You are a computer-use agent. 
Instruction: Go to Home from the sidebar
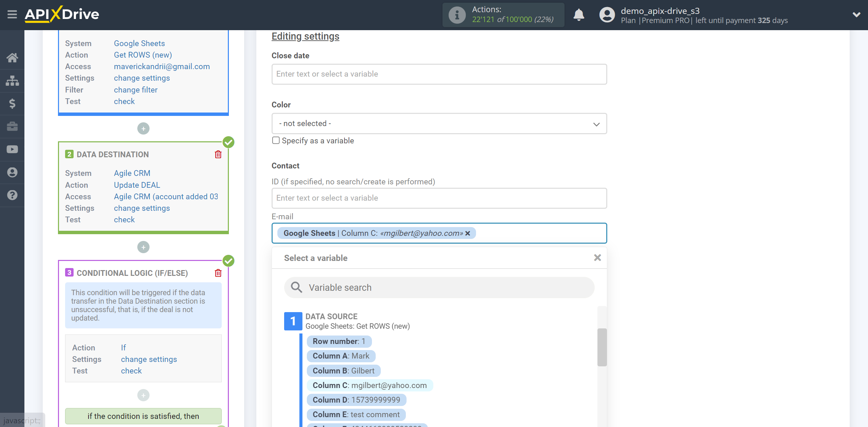coord(12,58)
